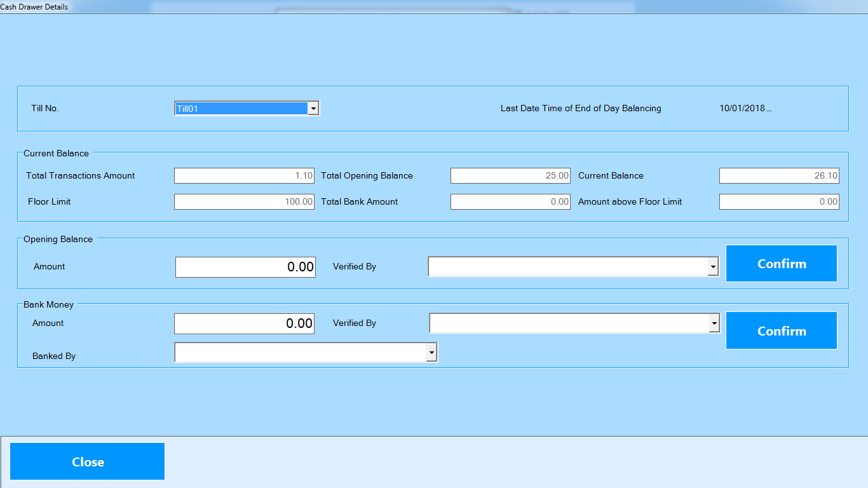Select the Total Opening Balance field
This screenshot has height=488, width=868.
click(x=510, y=176)
